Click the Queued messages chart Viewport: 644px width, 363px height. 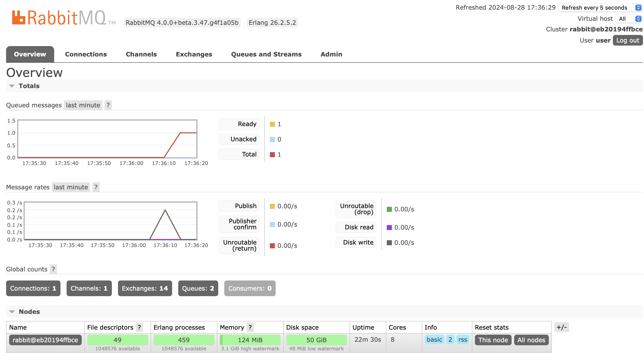pyautogui.click(x=107, y=139)
